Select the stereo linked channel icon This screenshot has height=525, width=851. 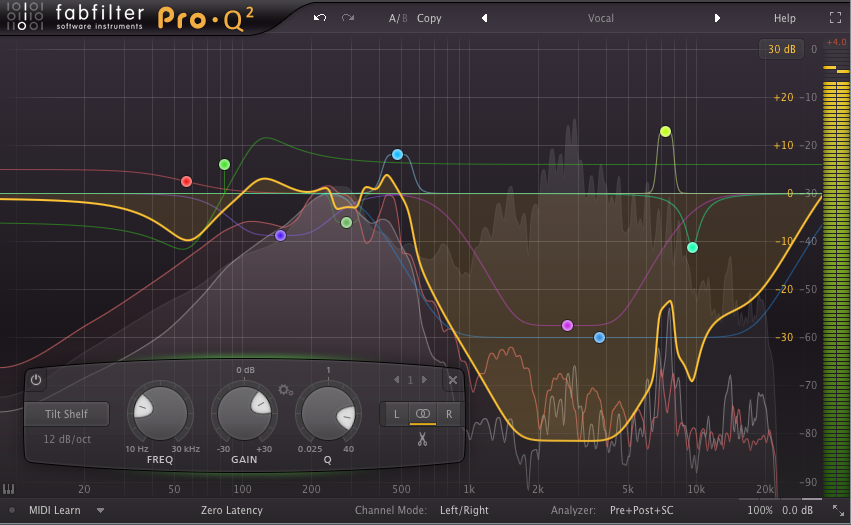(x=422, y=413)
